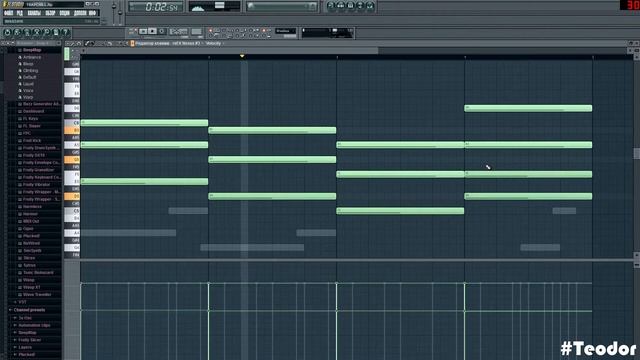Open the Velocity target control dropdown in title

point(215,43)
